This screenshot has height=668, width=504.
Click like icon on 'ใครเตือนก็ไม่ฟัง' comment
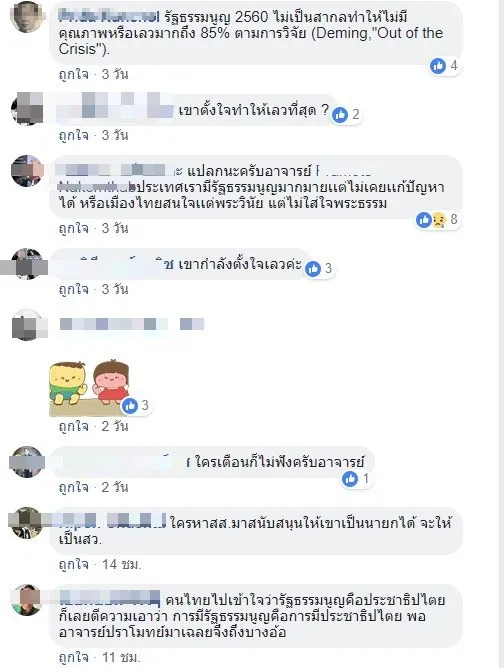click(350, 479)
